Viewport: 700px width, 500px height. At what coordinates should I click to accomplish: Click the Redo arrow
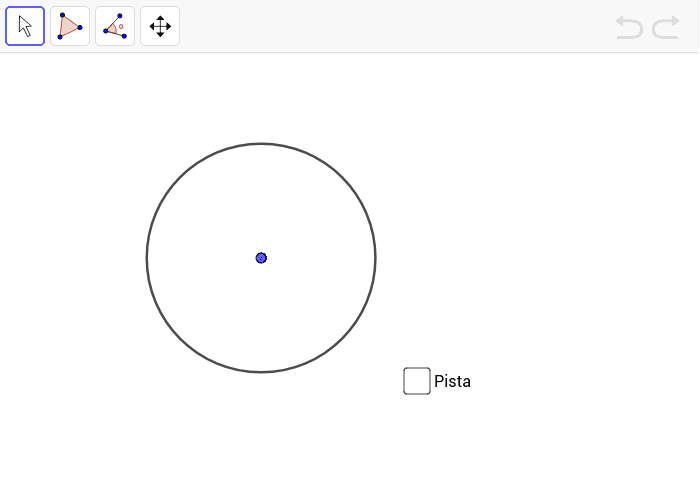pyautogui.click(x=666, y=27)
